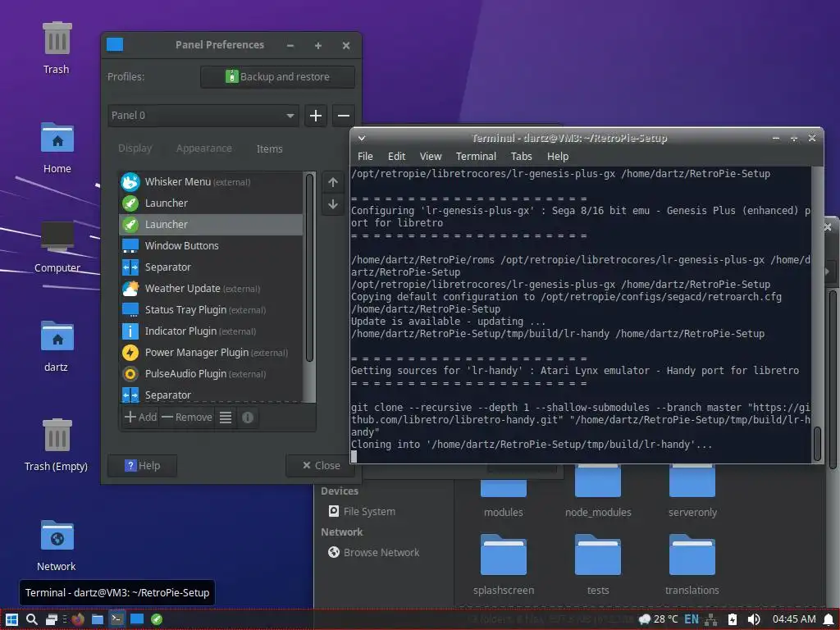
Task: Open the volume control in the system tray
Action: (754, 619)
